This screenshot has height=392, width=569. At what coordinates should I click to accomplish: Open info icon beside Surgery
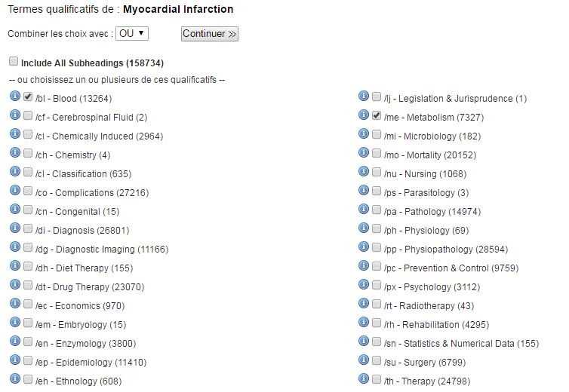tap(364, 360)
